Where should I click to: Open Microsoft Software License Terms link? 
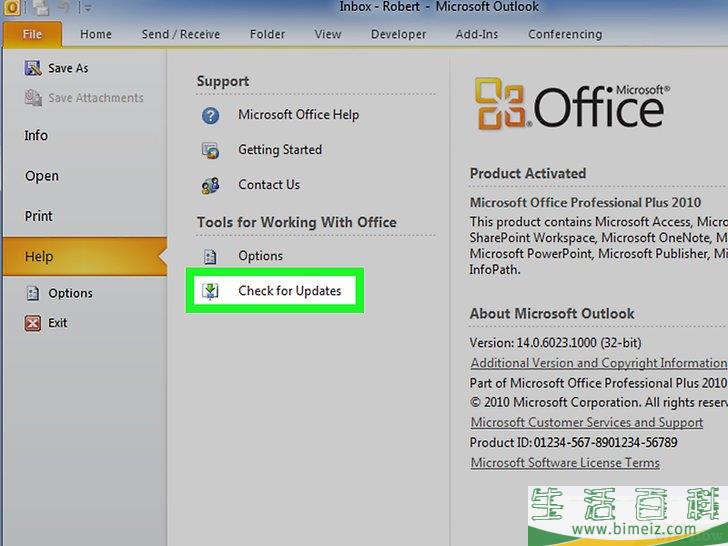pos(565,463)
